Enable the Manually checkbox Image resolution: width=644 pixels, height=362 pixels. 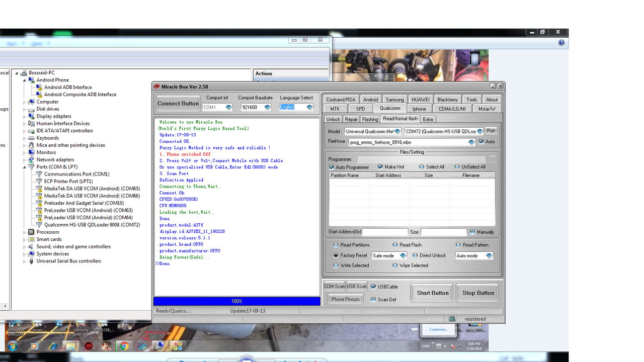(x=472, y=232)
